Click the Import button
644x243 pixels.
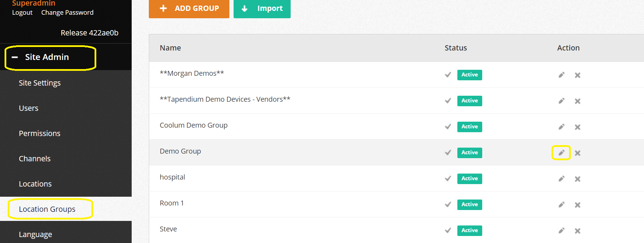[262, 8]
